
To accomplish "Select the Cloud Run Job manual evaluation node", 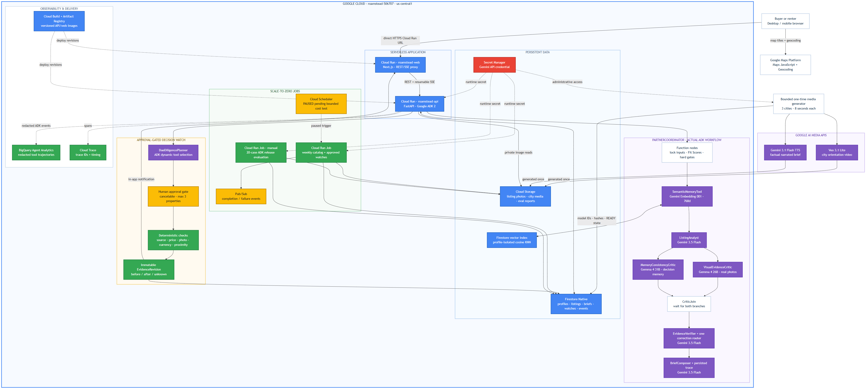I will click(x=261, y=152).
